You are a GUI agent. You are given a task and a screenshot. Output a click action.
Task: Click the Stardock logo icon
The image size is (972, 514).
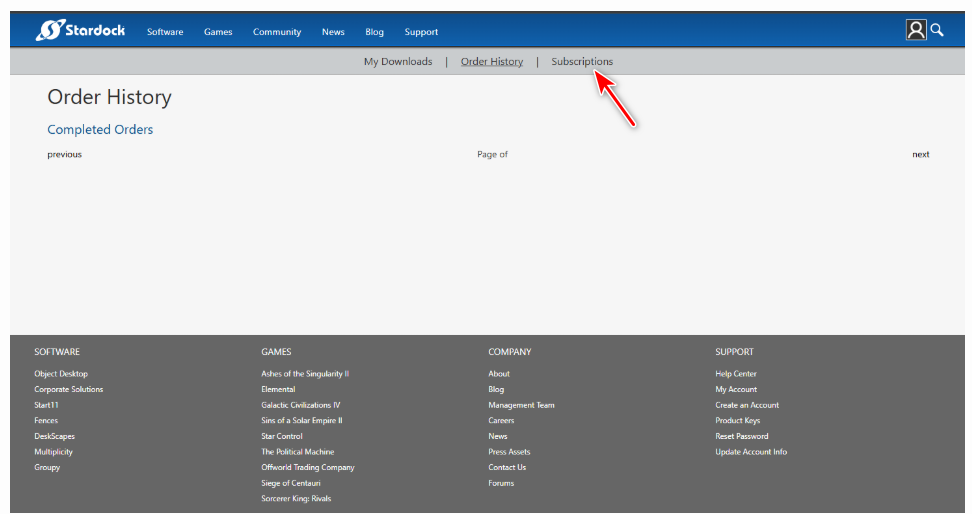click(x=49, y=30)
